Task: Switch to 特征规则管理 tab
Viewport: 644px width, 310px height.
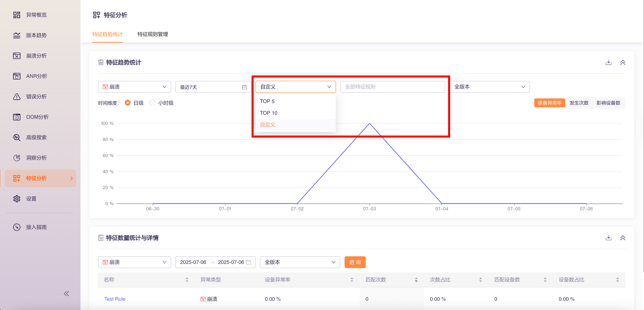Action: coord(153,34)
